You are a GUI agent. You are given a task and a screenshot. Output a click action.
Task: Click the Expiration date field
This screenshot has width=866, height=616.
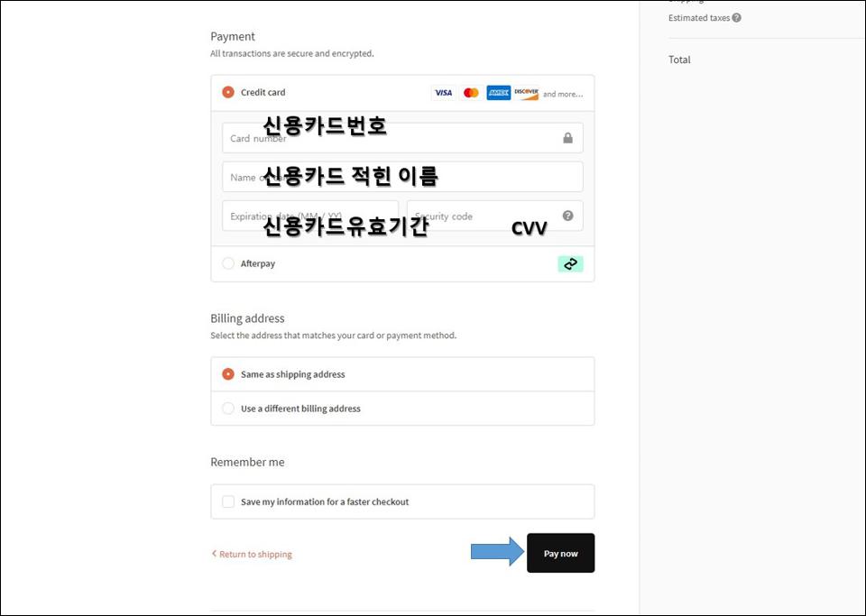(x=309, y=216)
